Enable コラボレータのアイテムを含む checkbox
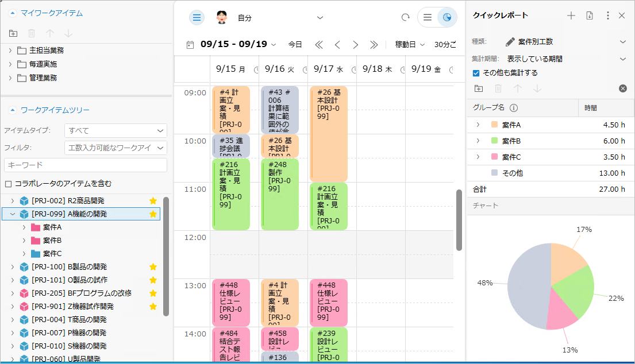Viewport: 635px width, 364px height. pos(9,184)
